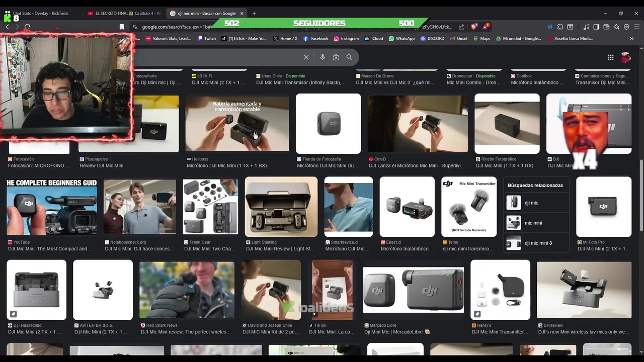Switch to EL SECRETO FINAL YouTube tab

click(124, 13)
